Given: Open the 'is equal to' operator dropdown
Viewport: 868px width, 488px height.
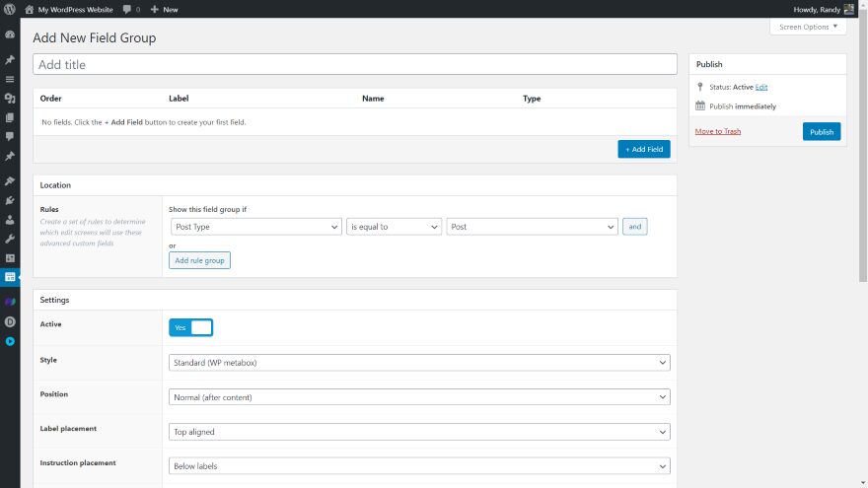Looking at the screenshot, I should pyautogui.click(x=394, y=227).
